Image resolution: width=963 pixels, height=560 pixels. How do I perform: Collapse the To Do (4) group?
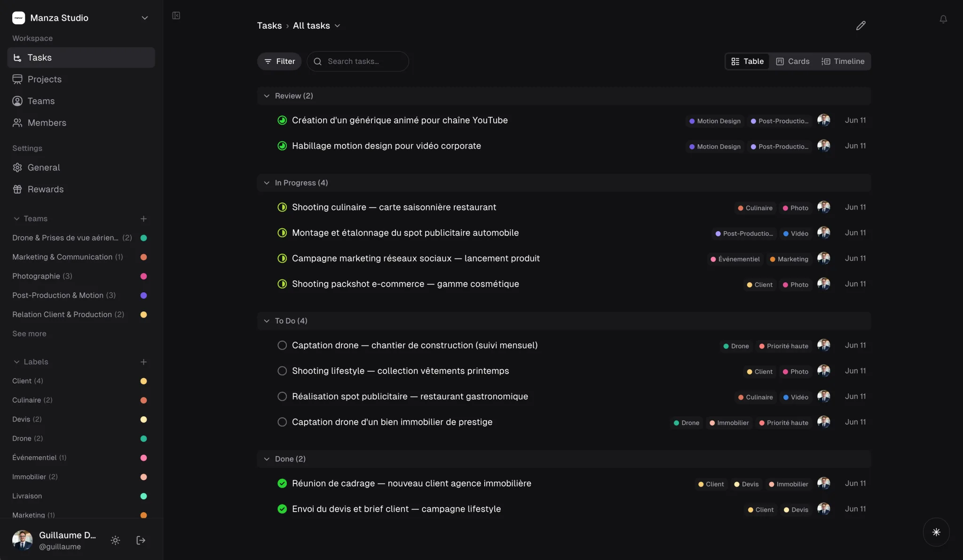[x=267, y=321]
